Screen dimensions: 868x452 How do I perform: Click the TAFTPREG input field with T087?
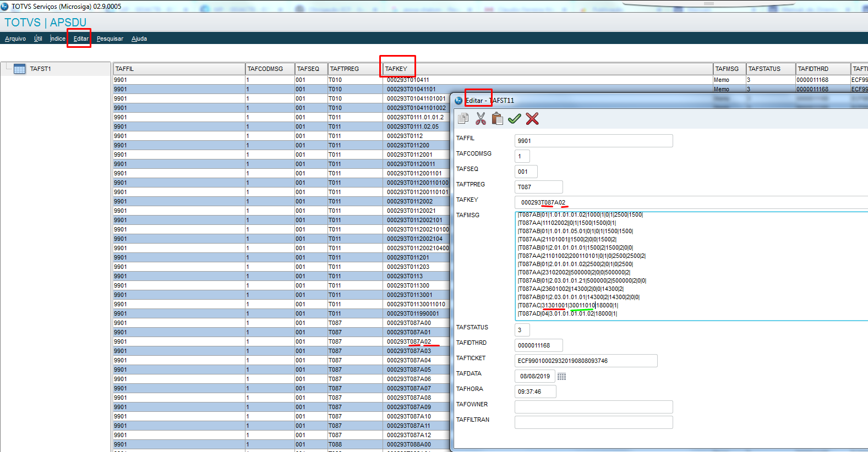coord(538,187)
